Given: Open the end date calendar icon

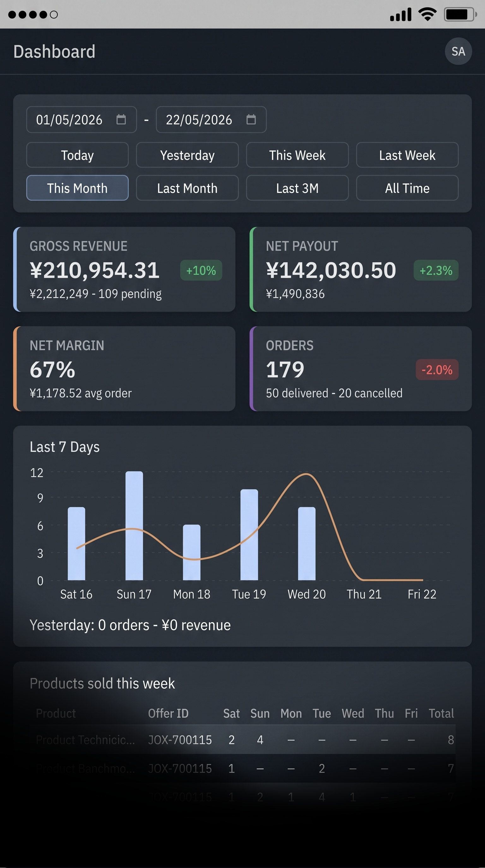Looking at the screenshot, I should (x=251, y=119).
